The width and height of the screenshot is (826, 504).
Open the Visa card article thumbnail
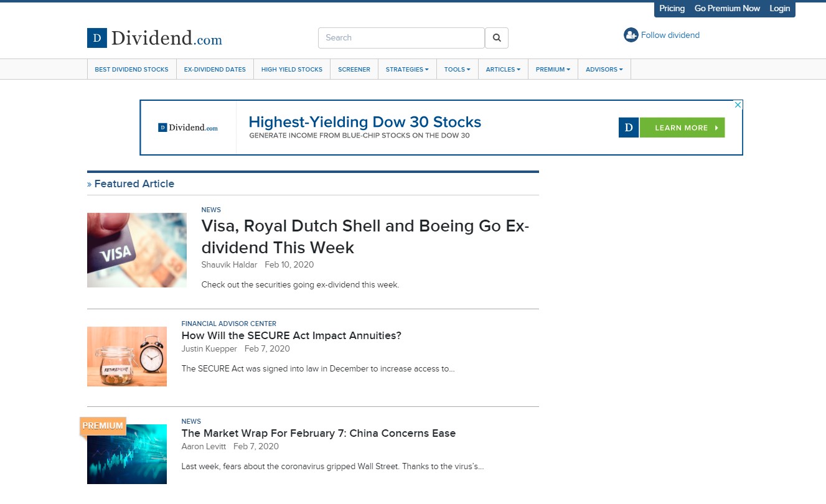pos(137,250)
